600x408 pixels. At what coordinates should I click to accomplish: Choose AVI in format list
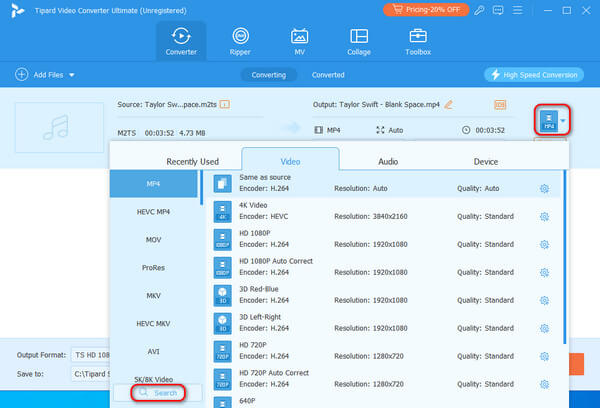point(153,351)
